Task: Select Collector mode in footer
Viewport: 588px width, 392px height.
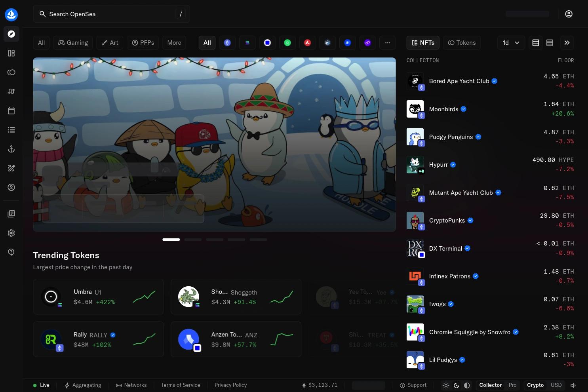Action: 490,385
